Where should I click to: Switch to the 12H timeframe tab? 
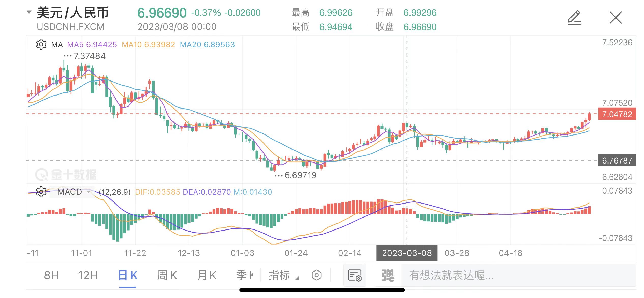click(x=88, y=275)
